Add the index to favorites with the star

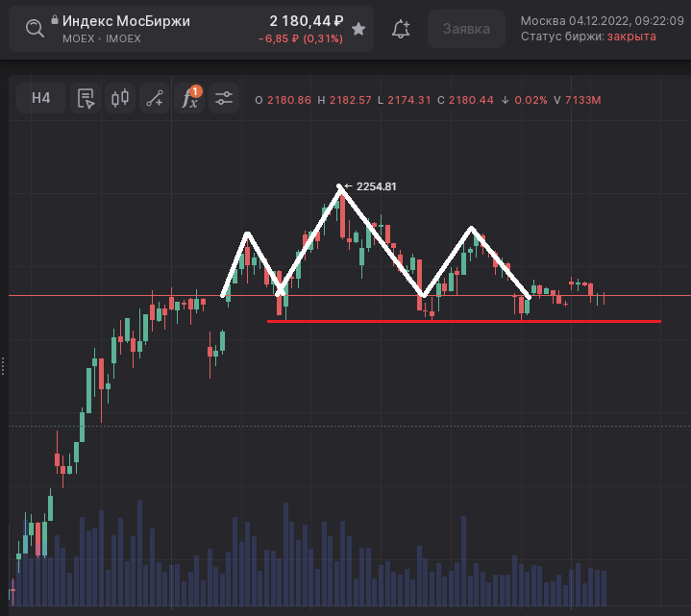358,29
